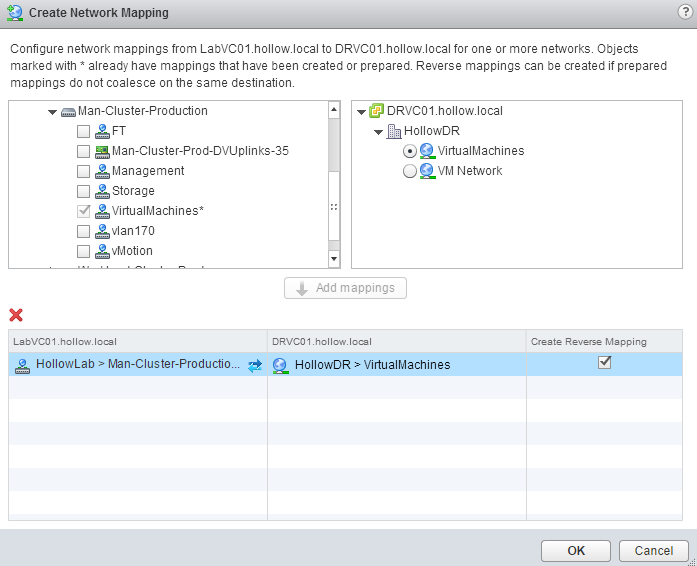Enable the vMotion network checkbox
Image resolution: width=697 pixels, height=566 pixels.
click(84, 251)
